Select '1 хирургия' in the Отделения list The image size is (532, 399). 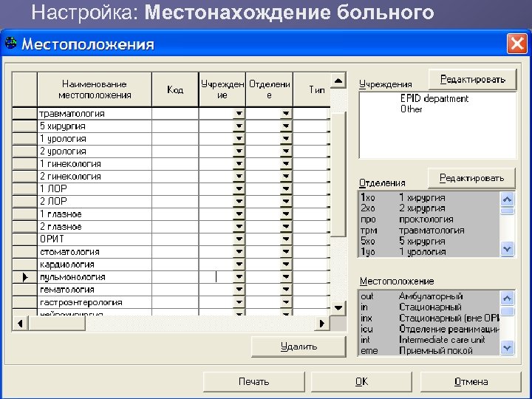point(429,197)
